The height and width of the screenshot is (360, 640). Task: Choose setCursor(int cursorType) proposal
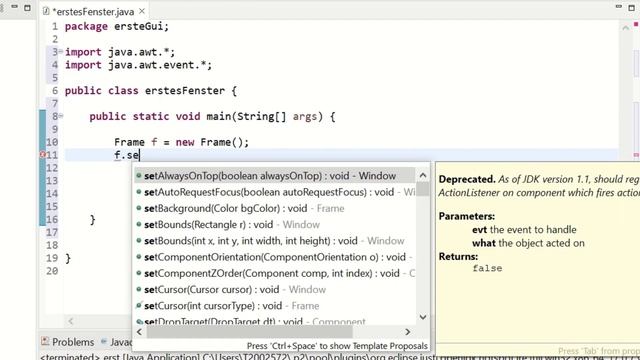click(275, 306)
